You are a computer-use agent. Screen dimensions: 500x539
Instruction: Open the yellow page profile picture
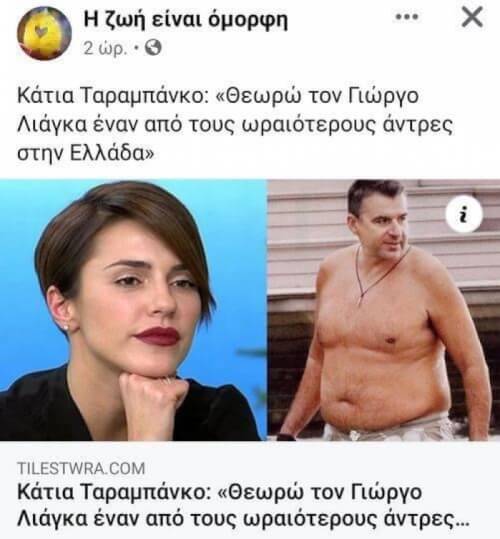tap(44, 33)
